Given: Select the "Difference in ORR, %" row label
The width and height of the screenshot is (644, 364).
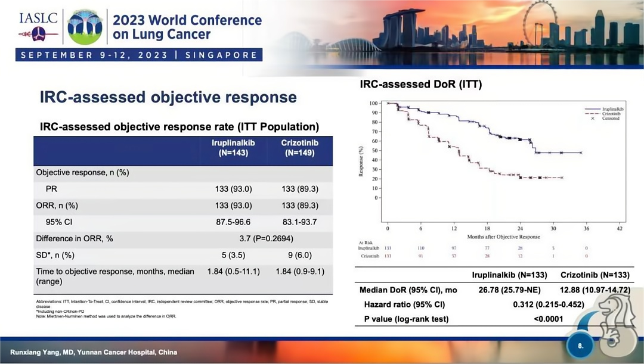Looking at the screenshot, I should pos(75,238).
